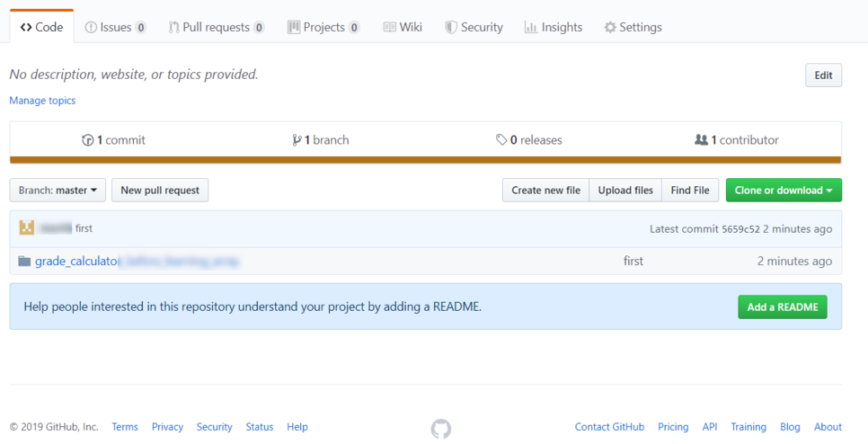Open the About footer link
The width and height of the screenshot is (868, 444).
click(828, 427)
